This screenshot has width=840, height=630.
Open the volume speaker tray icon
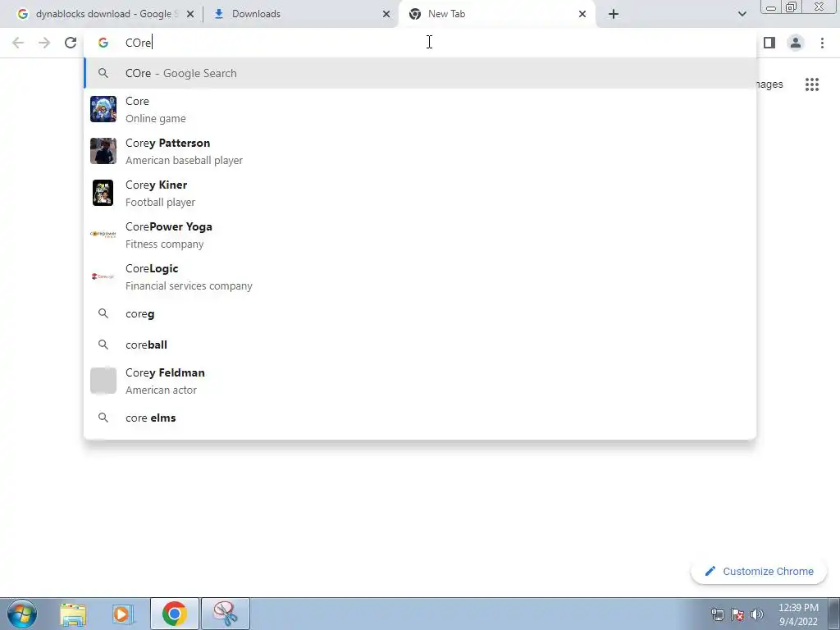(757, 614)
